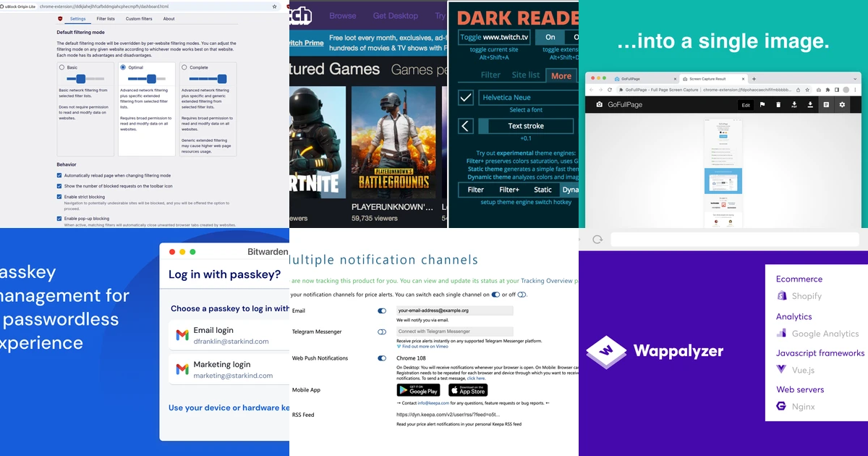This screenshot has width=868, height=456.
Task: Click the Get it on Google Play badge
Action: coord(419,390)
